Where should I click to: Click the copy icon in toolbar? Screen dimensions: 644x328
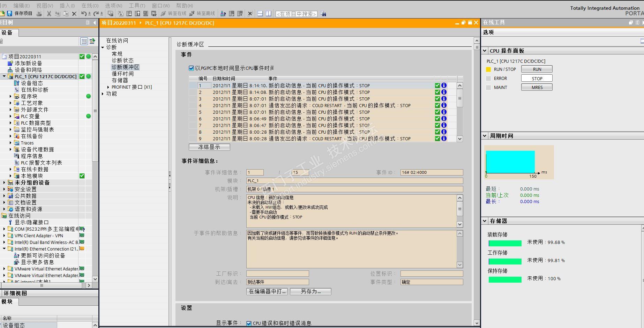(57, 14)
